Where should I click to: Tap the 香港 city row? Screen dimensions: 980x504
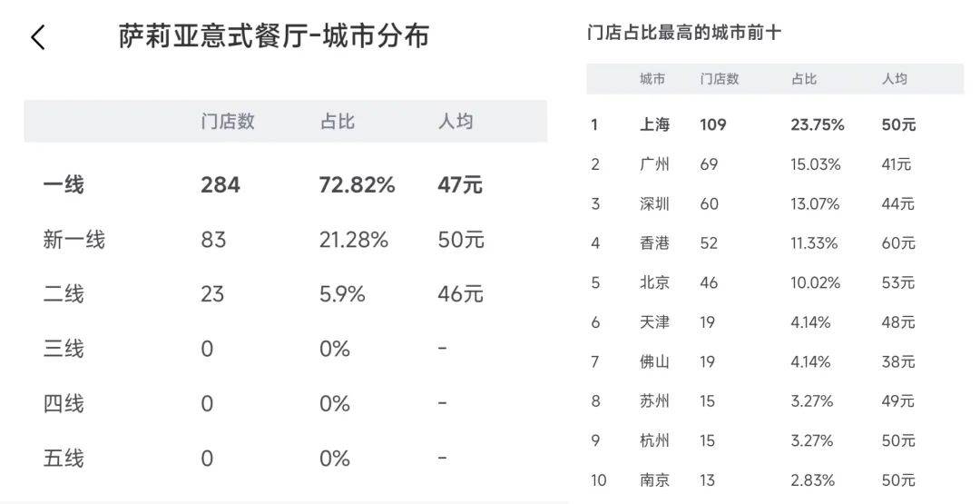coord(654,243)
